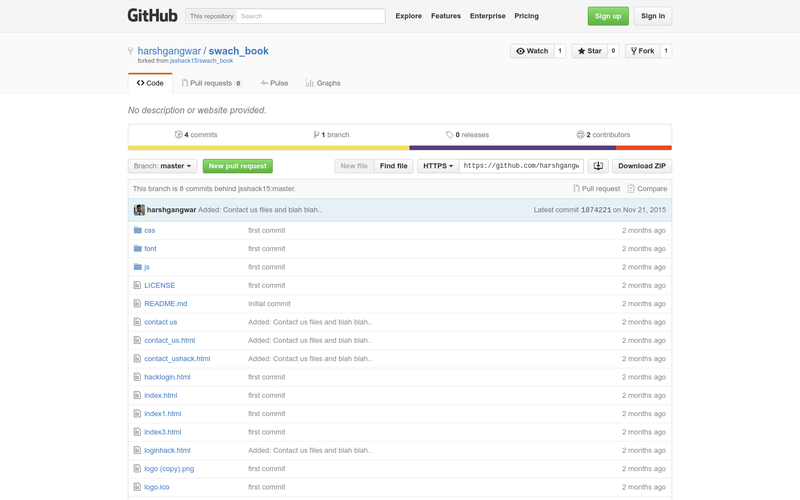This screenshot has height=500, width=800.
Task: Click the New pull request button
Action: pos(238,166)
